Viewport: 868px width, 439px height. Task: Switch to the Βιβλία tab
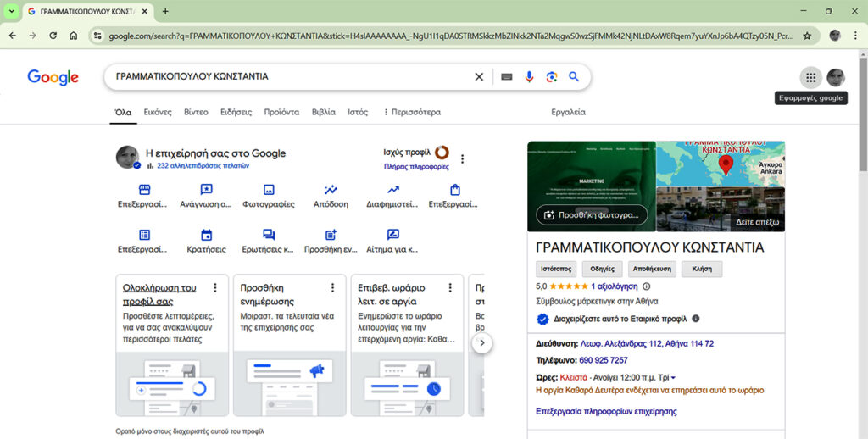[x=323, y=112]
